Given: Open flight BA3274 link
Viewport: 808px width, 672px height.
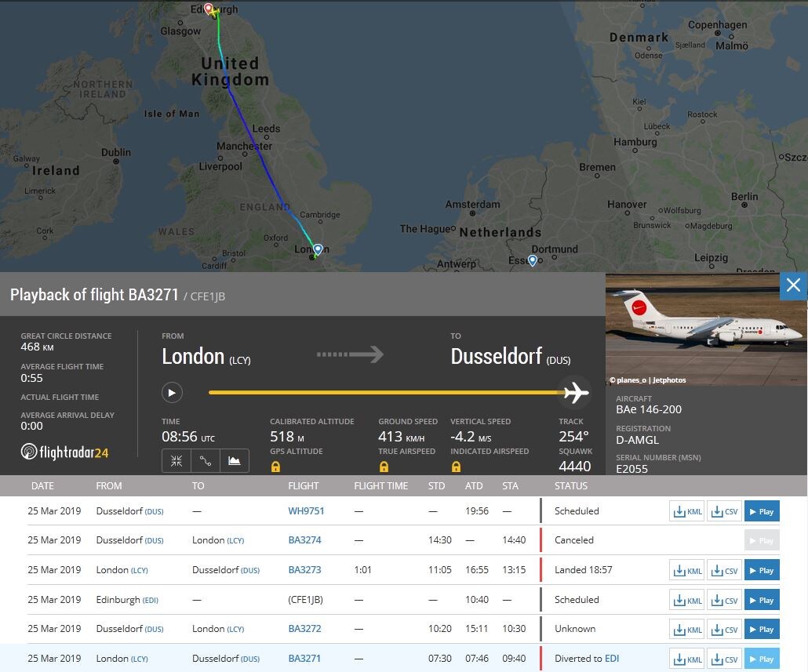Looking at the screenshot, I should [304, 540].
